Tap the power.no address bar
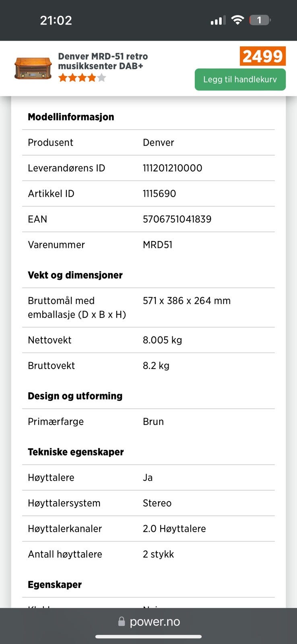Viewport: 297px width, 644px height. tap(155, 622)
